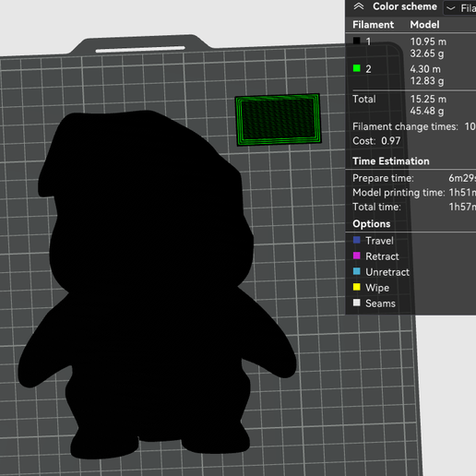The height and width of the screenshot is (476, 476).
Task: Click the Filament change times label
Action: pyautogui.click(x=405, y=126)
